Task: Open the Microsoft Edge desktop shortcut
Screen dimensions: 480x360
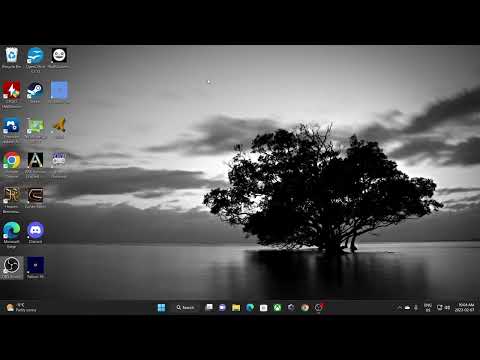Action: click(x=12, y=235)
